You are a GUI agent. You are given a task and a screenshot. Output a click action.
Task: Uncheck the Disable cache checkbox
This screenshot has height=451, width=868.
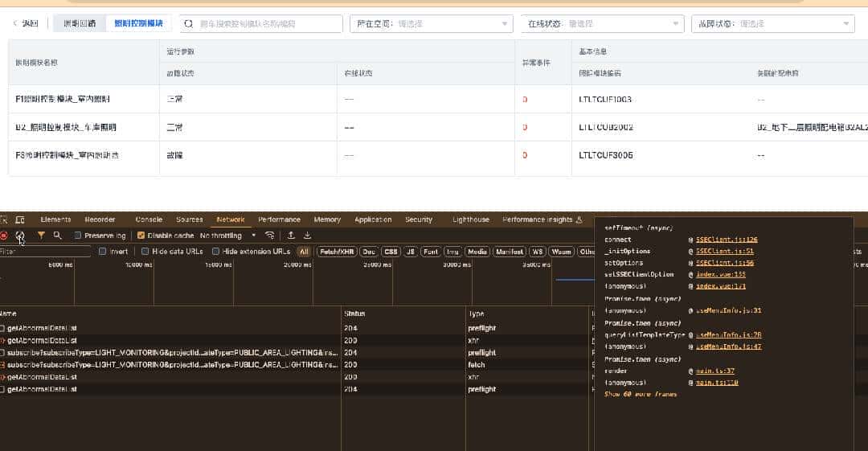[x=141, y=236]
